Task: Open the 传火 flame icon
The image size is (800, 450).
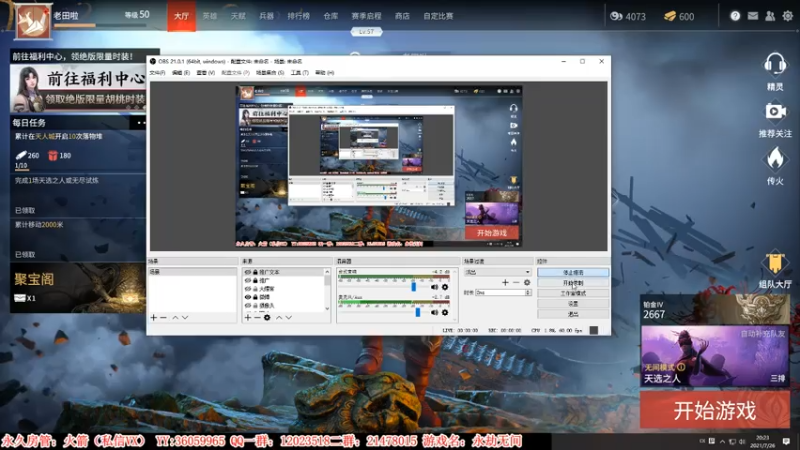Action: tap(775, 159)
